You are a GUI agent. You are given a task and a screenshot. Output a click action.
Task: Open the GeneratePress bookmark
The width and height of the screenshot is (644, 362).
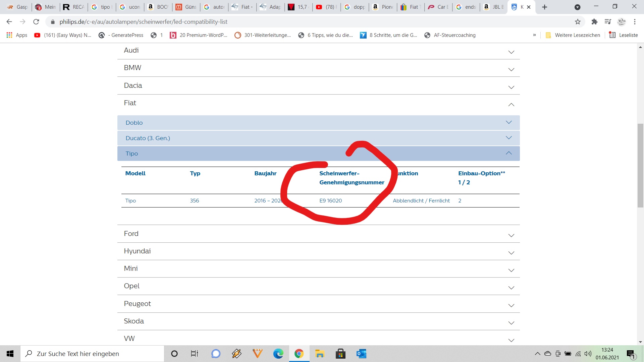tap(121, 35)
